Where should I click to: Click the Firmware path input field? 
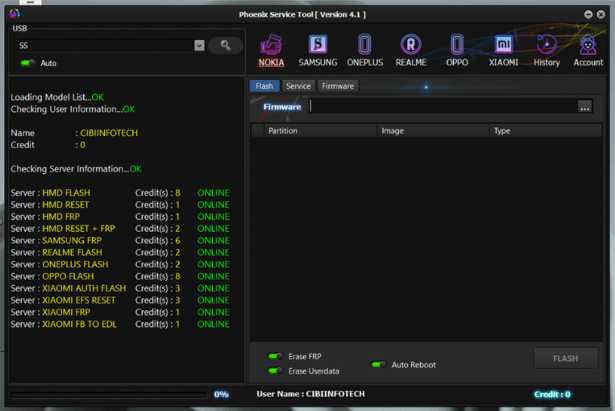(442, 106)
